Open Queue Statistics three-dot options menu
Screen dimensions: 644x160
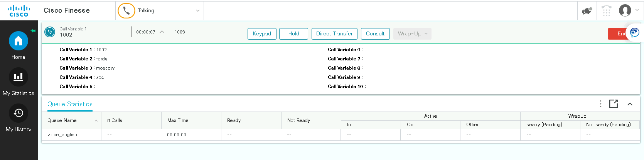click(x=600, y=104)
